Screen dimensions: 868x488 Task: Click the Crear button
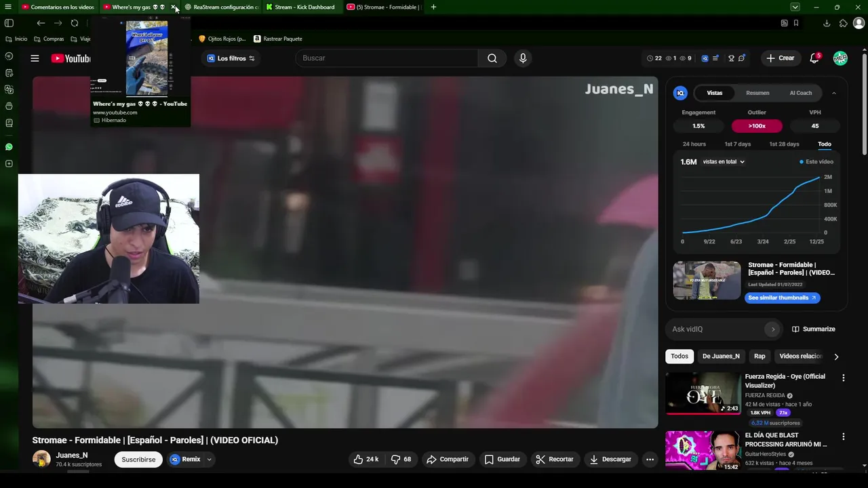[x=780, y=58]
